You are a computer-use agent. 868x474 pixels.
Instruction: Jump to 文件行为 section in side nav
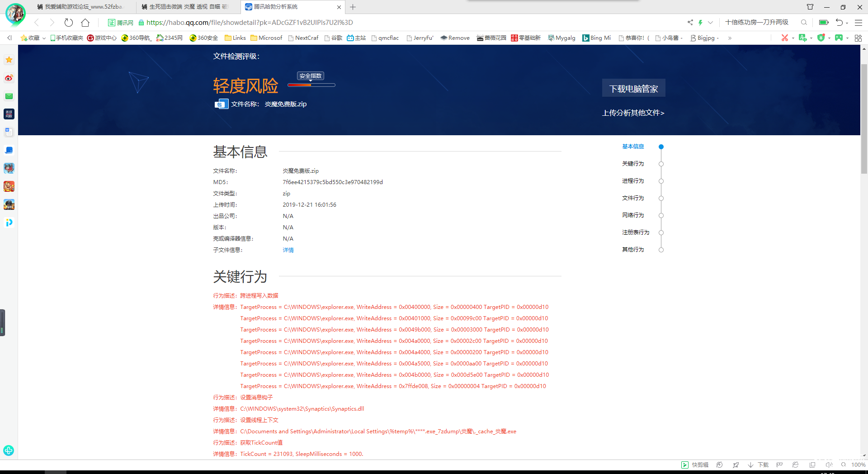click(633, 198)
